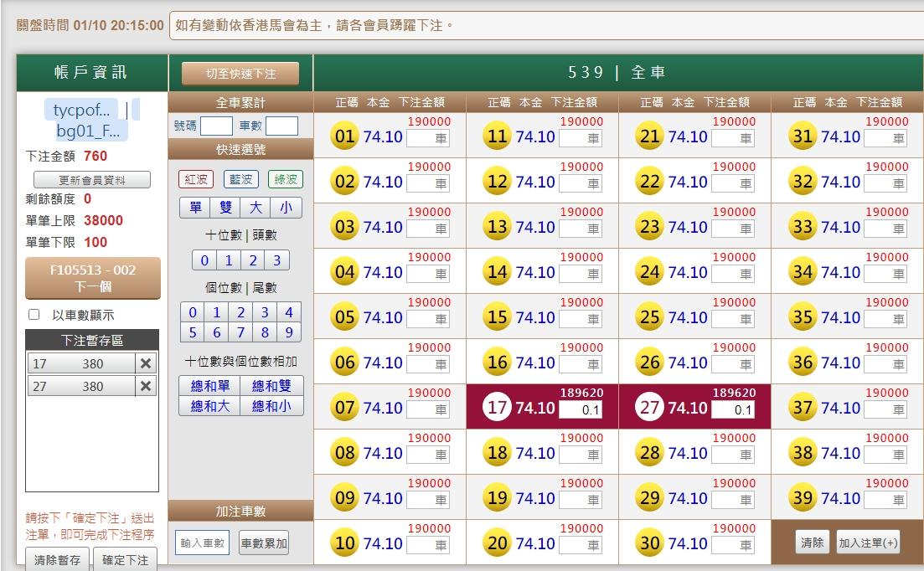
Task: Click 189620 above number 17
Action: click(x=581, y=393)
